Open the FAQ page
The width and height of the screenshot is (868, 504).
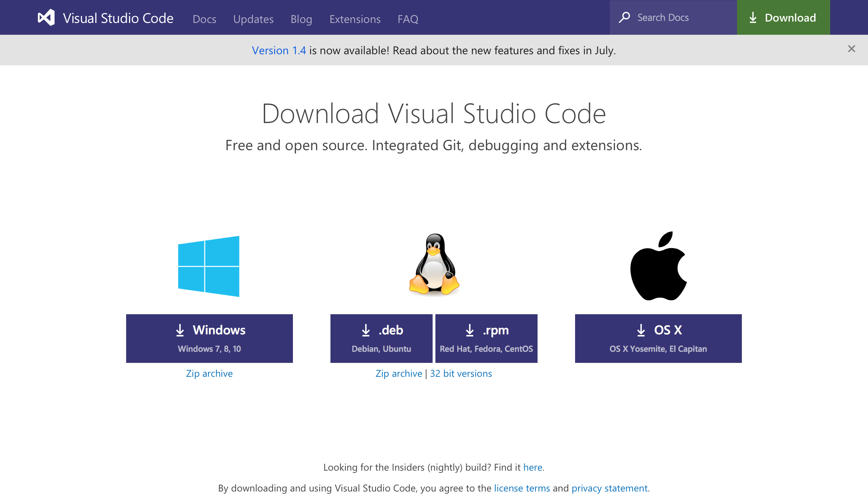pyautogui.click(x=408, y=19)
